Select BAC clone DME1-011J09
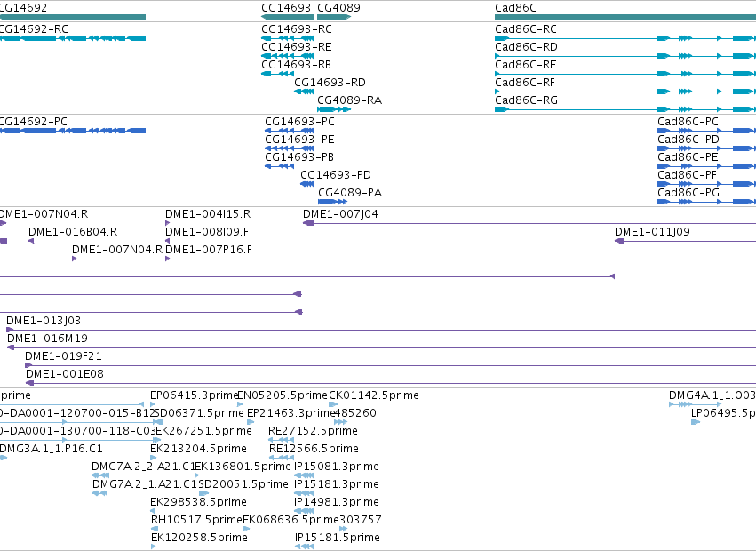Image resolution: width=756 pixels, height=551 pixels. (685, 241)
